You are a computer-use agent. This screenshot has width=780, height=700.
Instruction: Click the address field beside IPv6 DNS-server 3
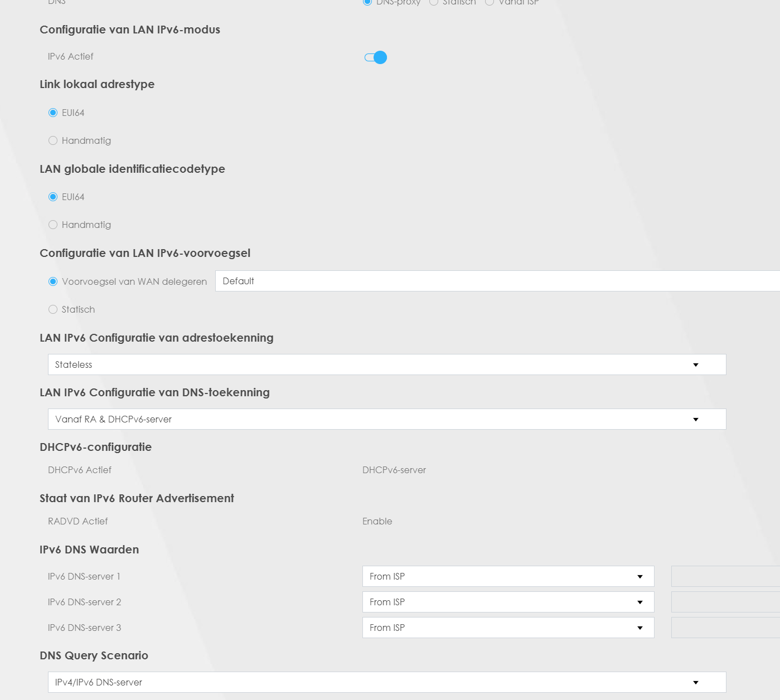[x=725, y=628]
